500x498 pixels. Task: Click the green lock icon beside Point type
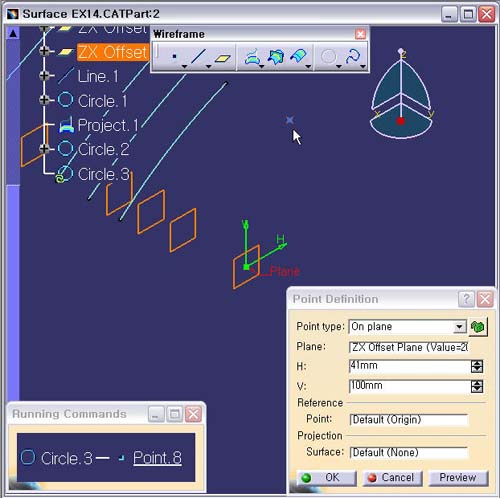point(478,327)
